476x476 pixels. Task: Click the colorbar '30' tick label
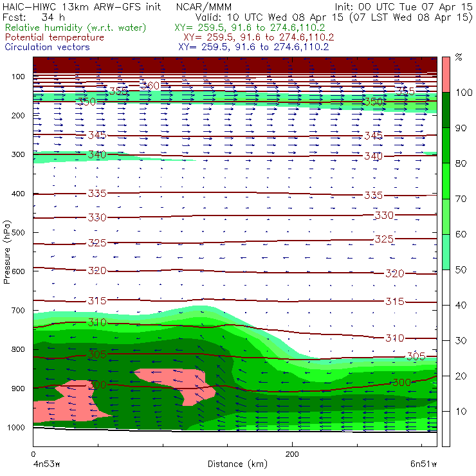click(461, 341)
